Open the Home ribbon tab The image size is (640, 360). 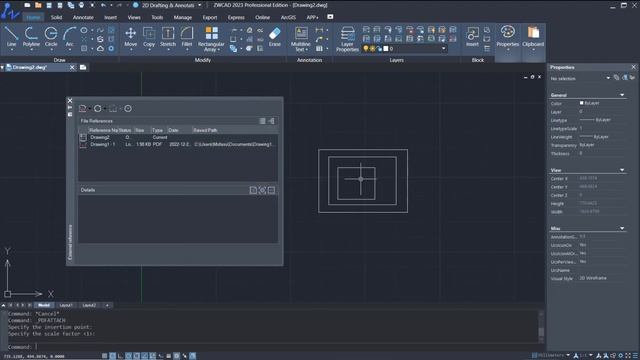33,18
